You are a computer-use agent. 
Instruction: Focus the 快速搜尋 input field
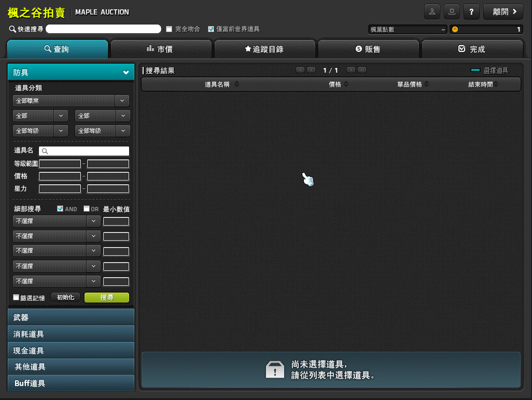[104, 29]
